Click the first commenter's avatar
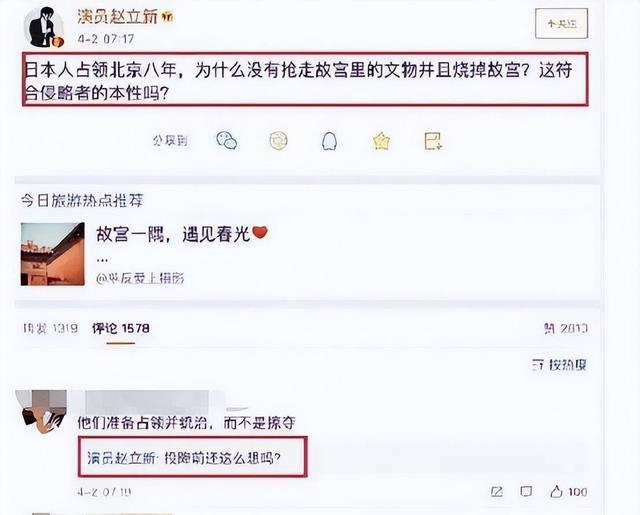 [x=42, y=411]
